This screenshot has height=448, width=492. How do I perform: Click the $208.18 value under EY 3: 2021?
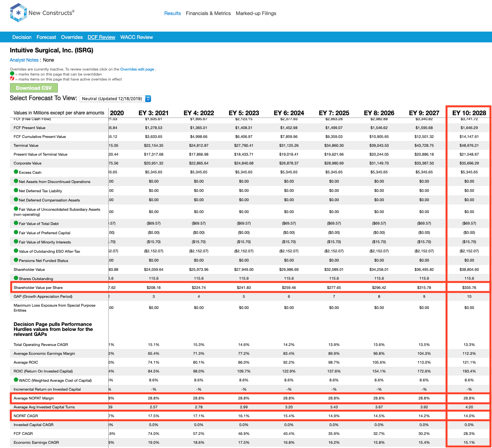point(154,287)
